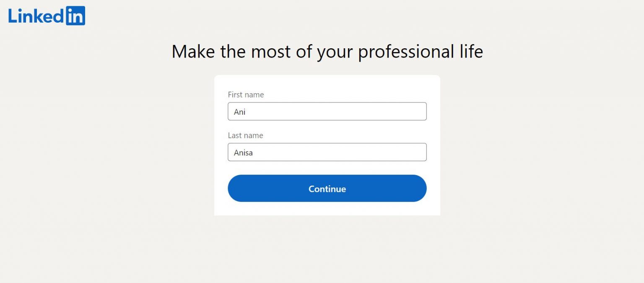Click inside the Last name field

(x=327, y=152)
